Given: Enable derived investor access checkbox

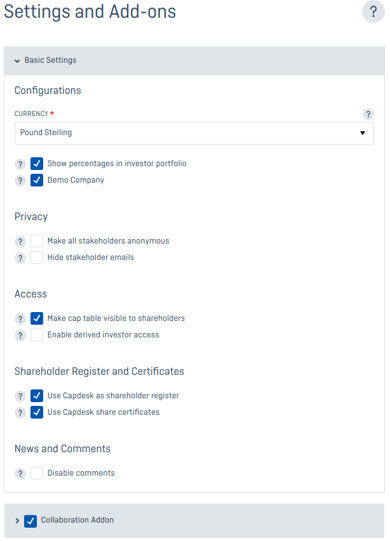Looking at the screenshot, I should pyautogui.click(x=37, y=335).
